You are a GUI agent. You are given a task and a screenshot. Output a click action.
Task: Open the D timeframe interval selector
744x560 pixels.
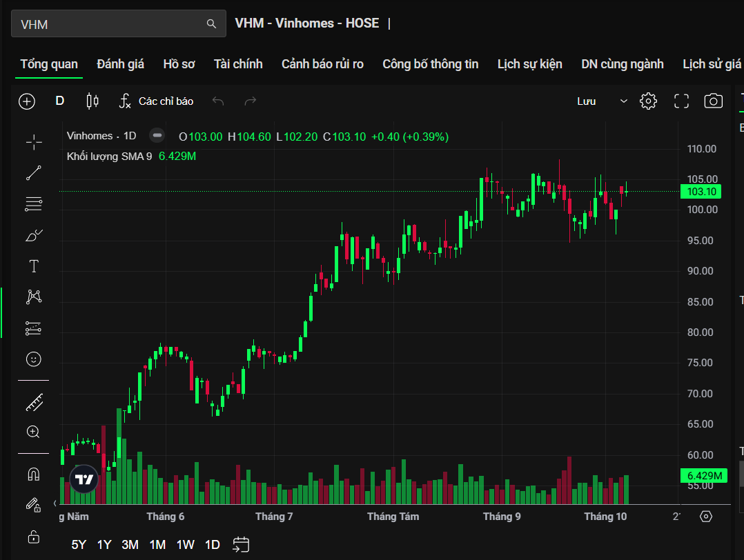60,101
